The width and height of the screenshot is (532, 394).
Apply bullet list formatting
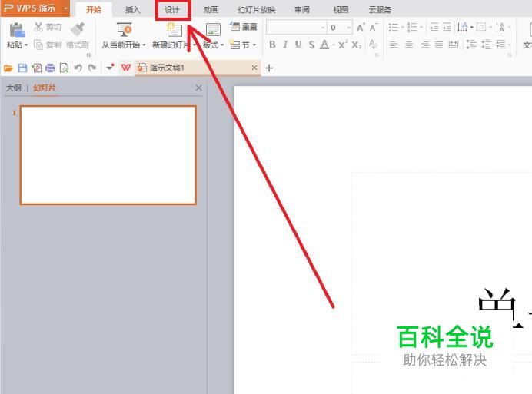tap(393, 27)
